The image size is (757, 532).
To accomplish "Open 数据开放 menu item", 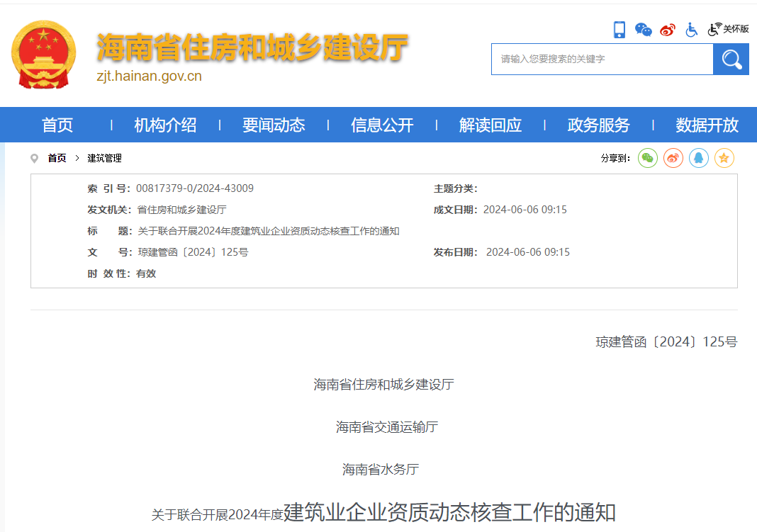I will point(707,125).
